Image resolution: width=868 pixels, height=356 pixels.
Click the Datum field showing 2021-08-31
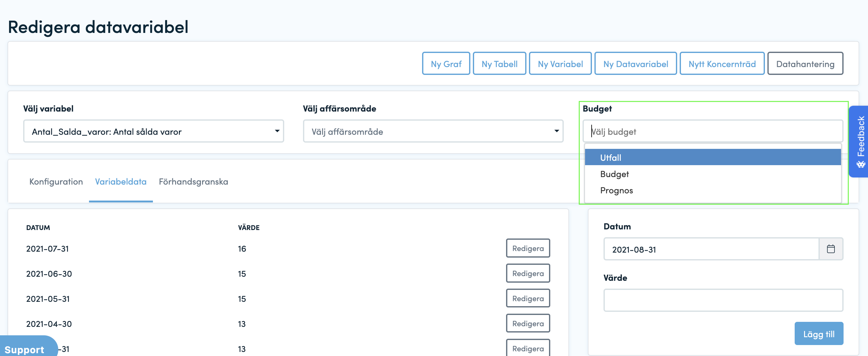coord(711,249)
